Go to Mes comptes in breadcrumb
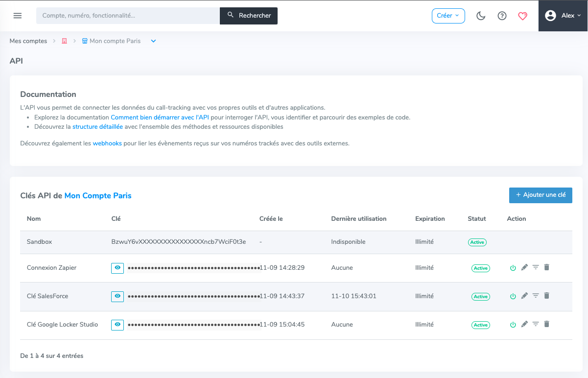The height and width of the screenshot is (378, 588). [28, 41]
